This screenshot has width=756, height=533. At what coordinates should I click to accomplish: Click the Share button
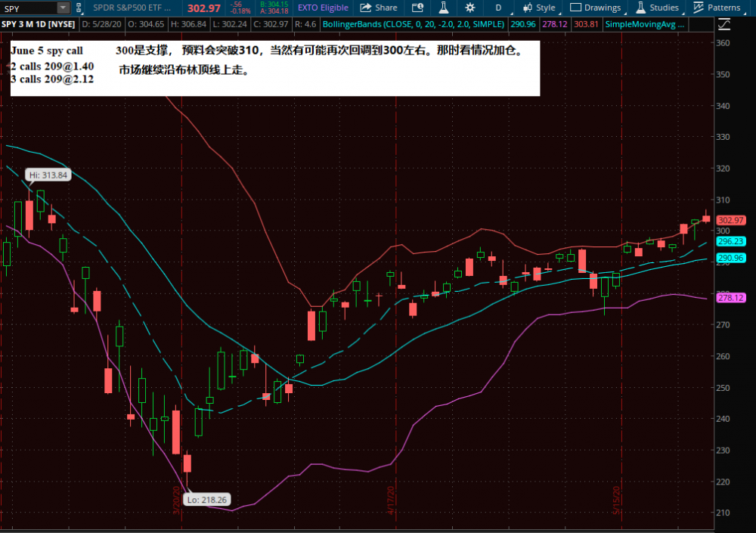tap(379, 8)
